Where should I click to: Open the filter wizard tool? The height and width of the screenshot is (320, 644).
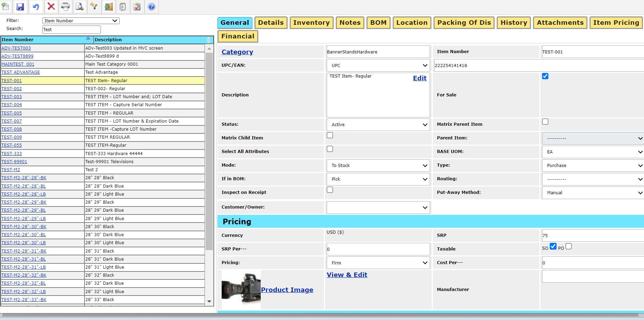click(94, 7)
